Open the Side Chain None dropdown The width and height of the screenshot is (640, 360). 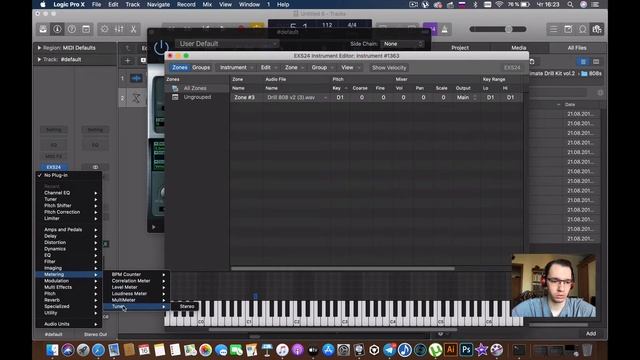pyautogui.click(x=402, y=44)
